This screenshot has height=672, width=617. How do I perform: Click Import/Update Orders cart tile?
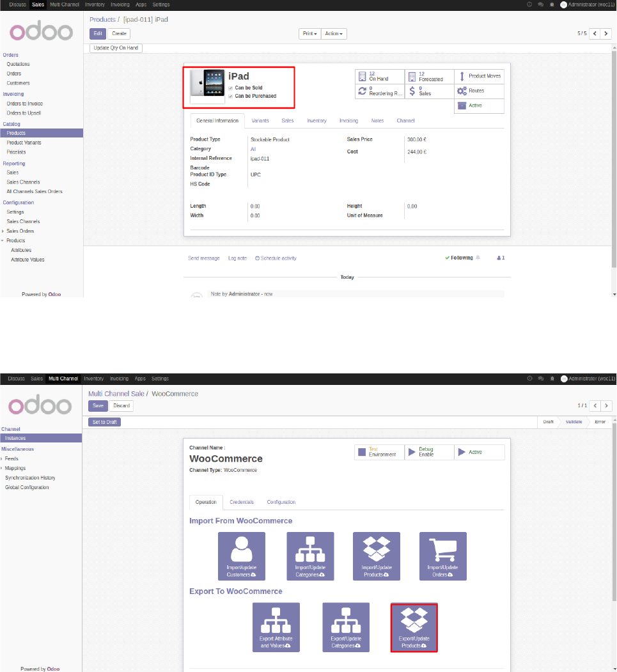click(443, 556)
